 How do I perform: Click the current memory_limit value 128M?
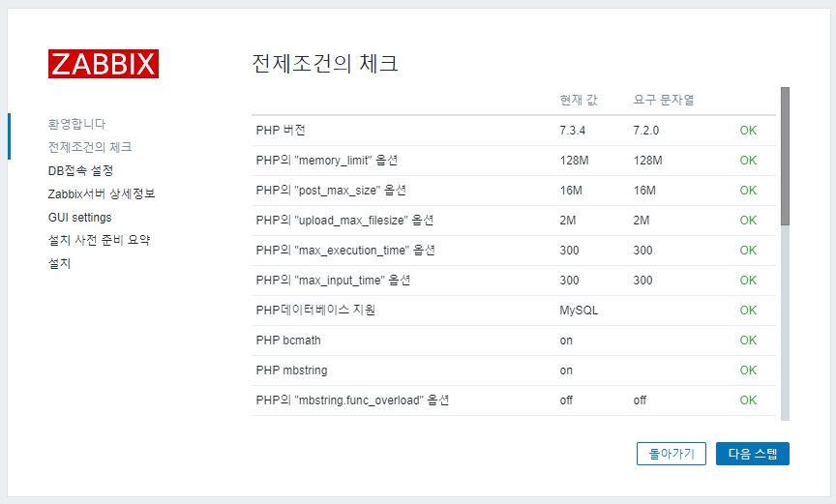point(574,161)
